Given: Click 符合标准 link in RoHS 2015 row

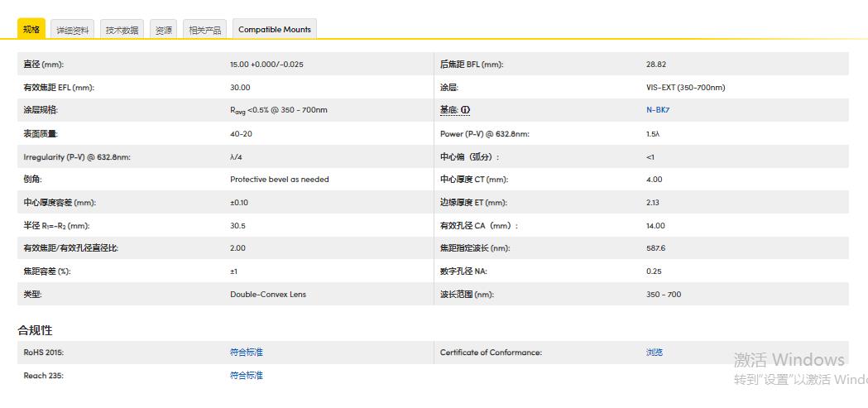Looking at the screenshot, I should tap(247, 353).
